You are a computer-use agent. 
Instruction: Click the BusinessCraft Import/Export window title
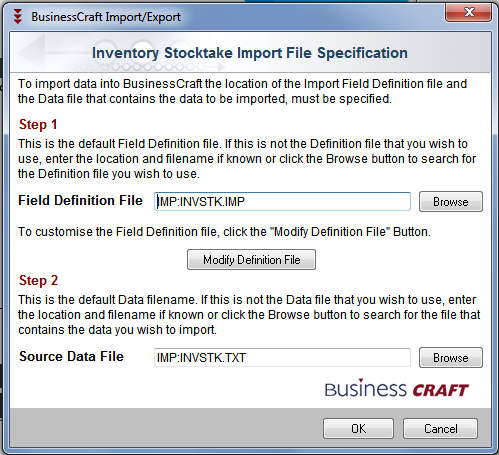(106, 17)
